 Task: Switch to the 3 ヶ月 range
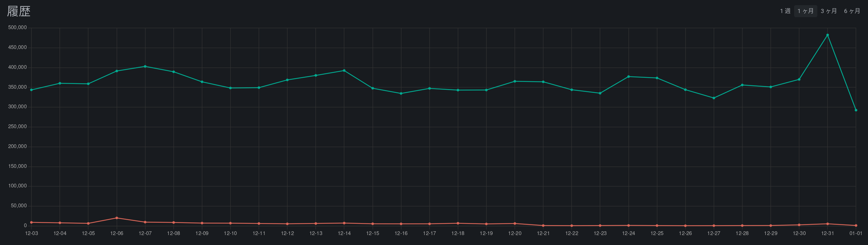[829, 11]
